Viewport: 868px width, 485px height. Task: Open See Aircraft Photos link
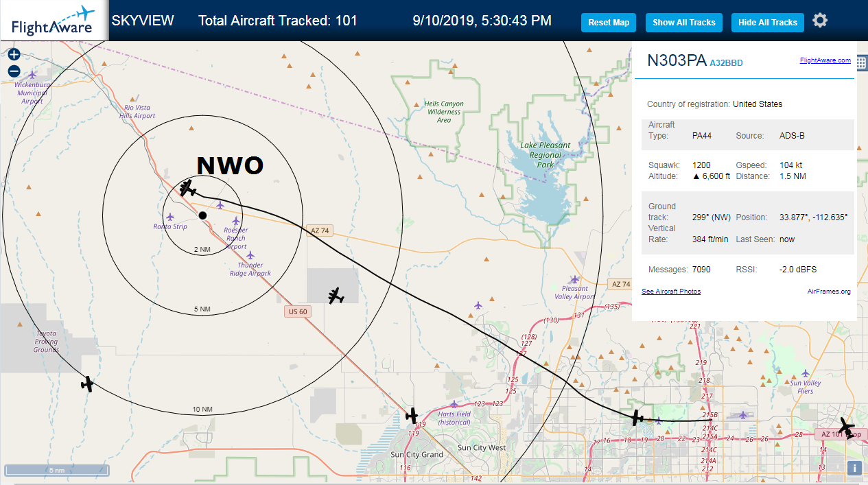(x=671, y=292)
